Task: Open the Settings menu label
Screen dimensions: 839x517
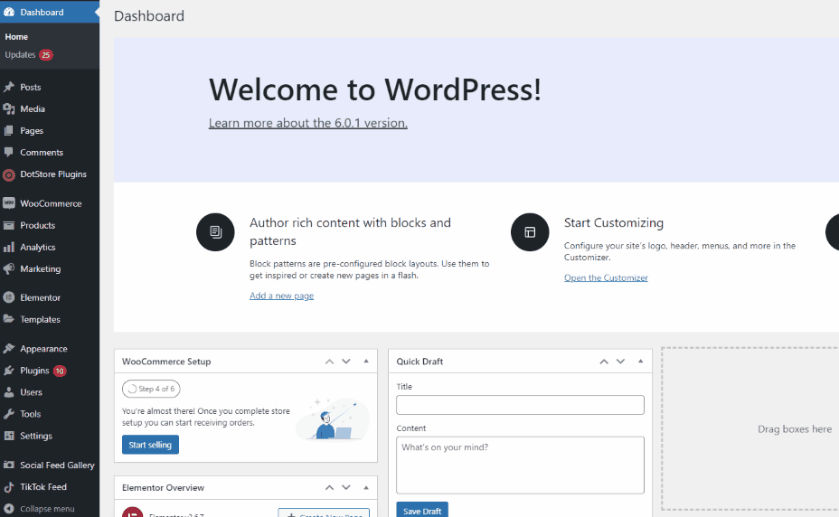Action: click(36, 436)
